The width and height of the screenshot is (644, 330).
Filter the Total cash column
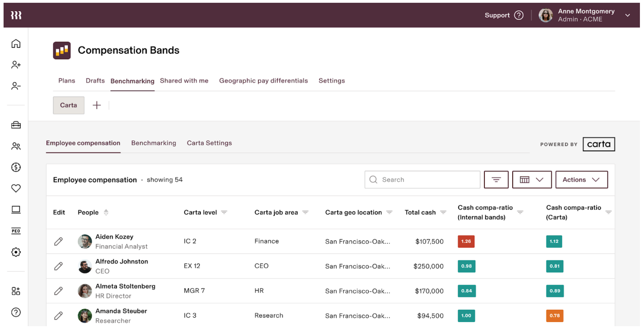pos(443,212)
